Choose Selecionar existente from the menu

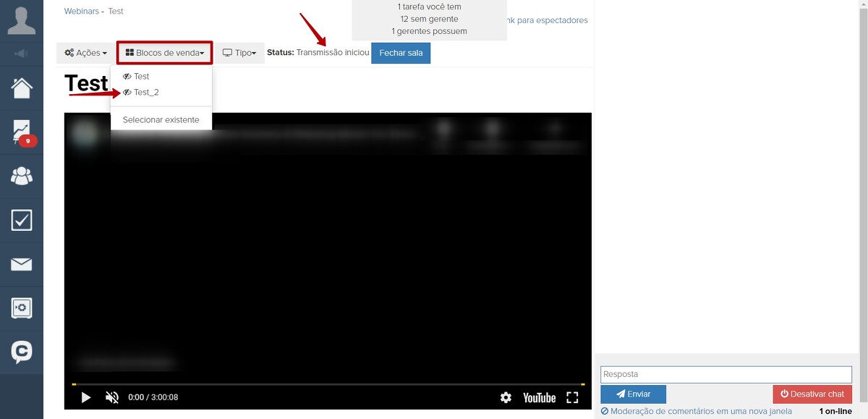161,119
